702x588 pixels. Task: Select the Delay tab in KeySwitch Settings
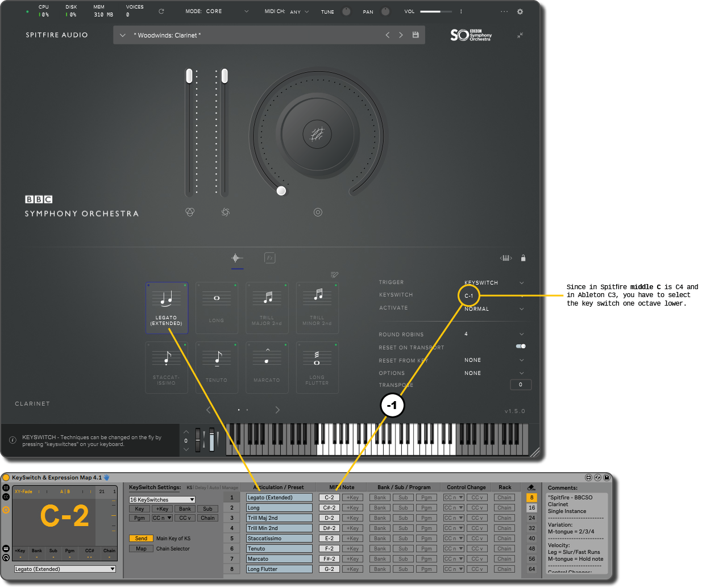coord(201,487)
